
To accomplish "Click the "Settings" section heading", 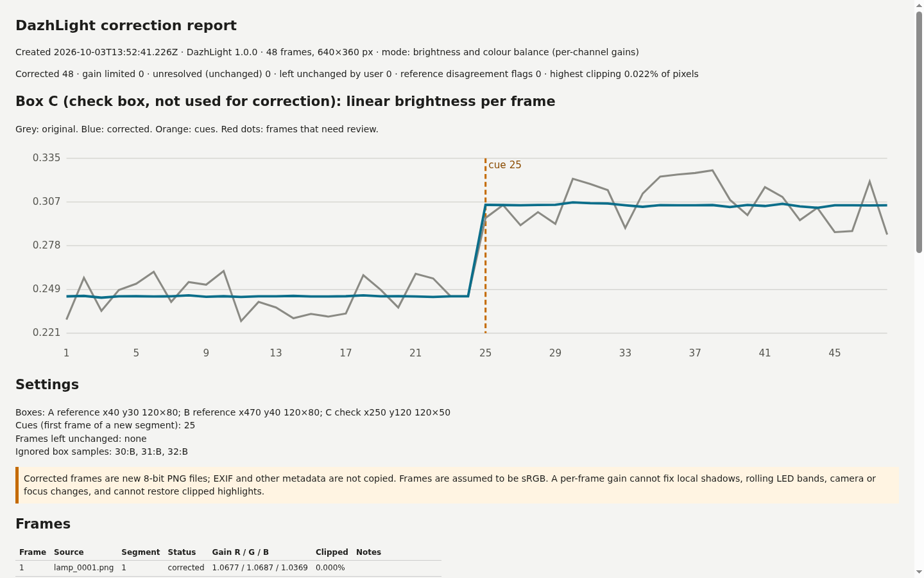I will (x=47, y=385).
